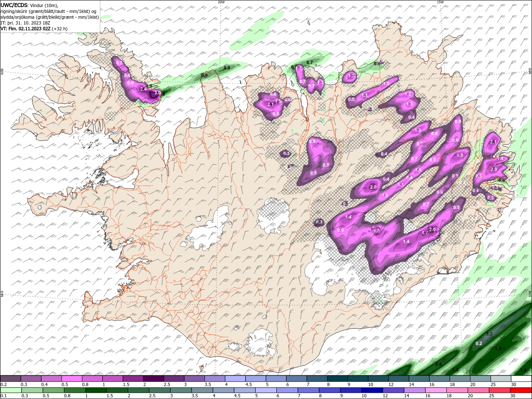Viewport: 532px width, 399px height.
Task: Click the grey-green 3–3.5 rain legend swatch
Action: click(180, 390)
